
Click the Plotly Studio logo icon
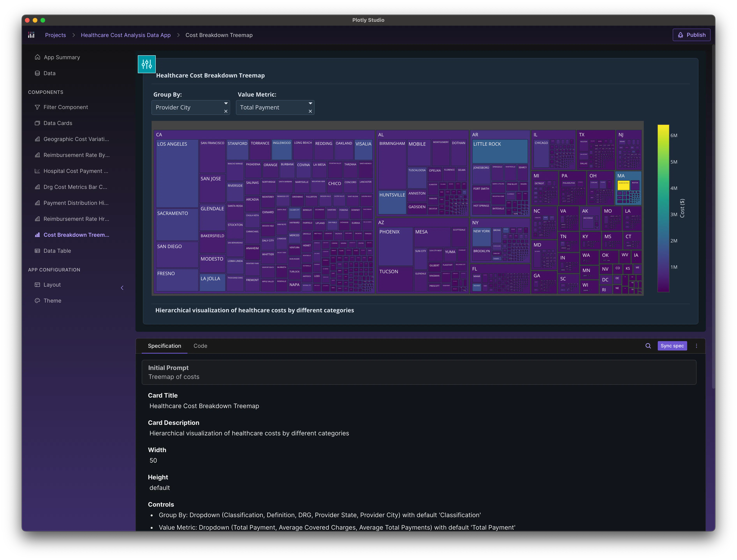pyautogui.click(x=31, y=35)
